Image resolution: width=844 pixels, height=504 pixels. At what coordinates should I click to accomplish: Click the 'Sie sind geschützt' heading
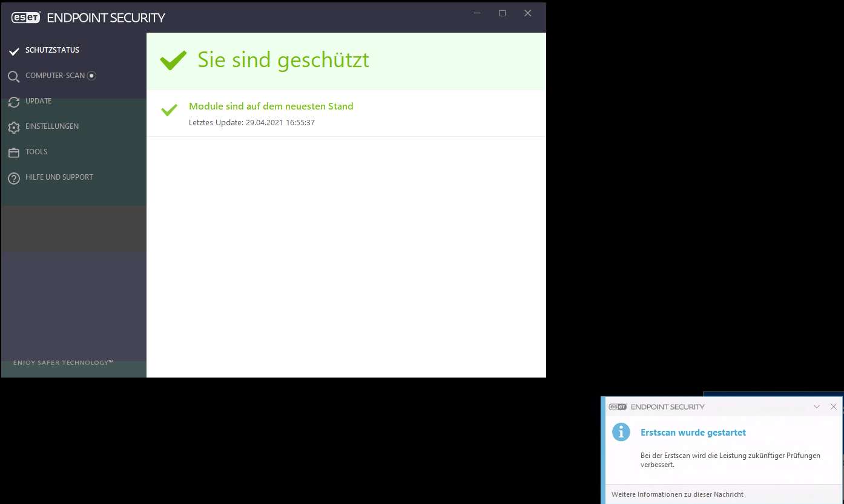point(283,60)
